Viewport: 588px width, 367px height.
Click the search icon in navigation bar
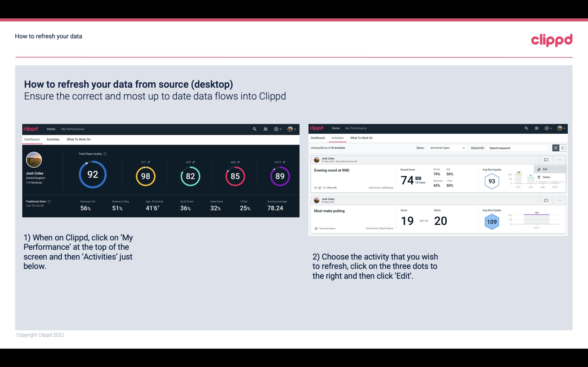coord(254,128)
